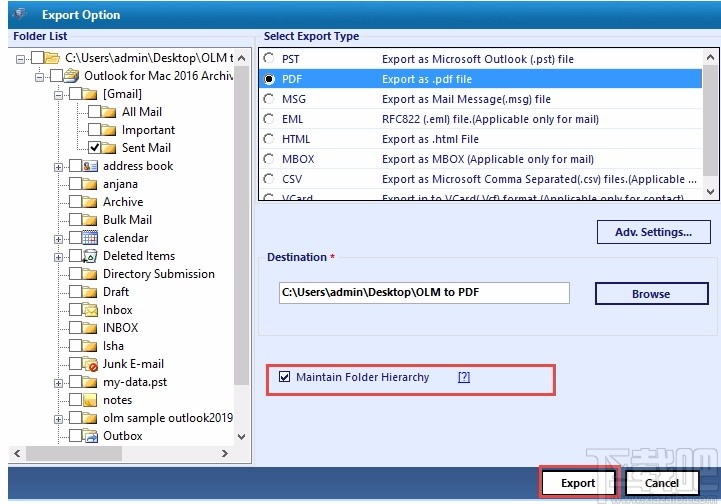Click the [Gmail] folder icon
Screen dimensions: 721x504
tap(90, 94)
